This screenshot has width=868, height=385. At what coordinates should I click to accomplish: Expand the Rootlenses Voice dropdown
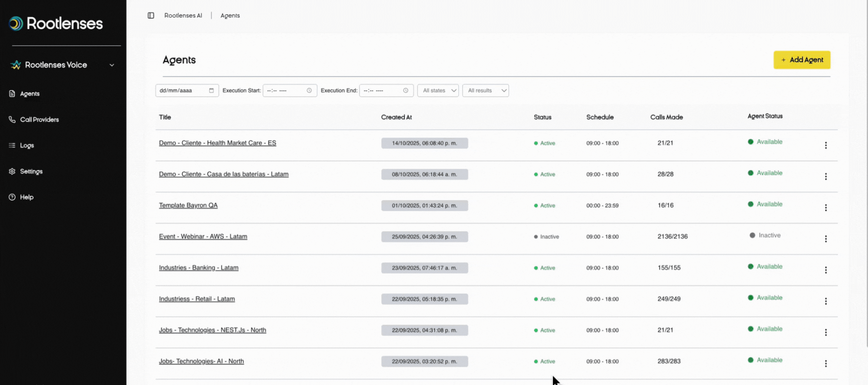pos(111,65)
